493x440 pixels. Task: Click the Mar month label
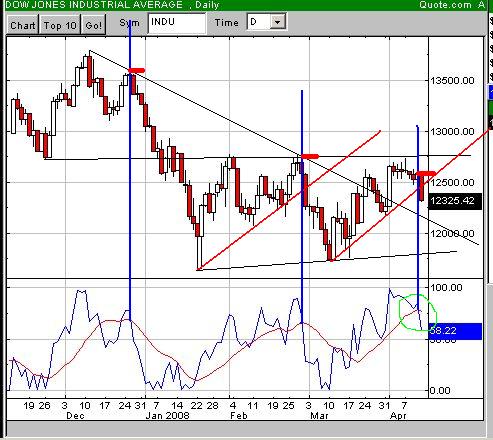(319, 416)
